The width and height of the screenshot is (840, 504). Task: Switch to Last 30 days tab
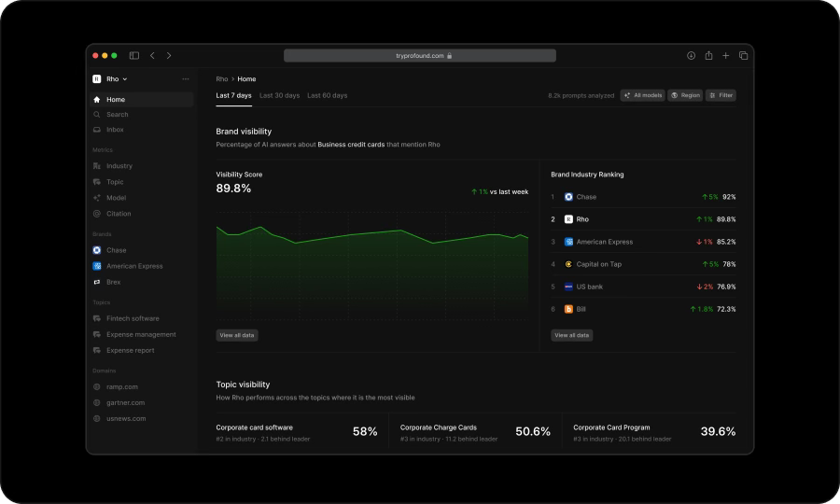tap(280, 96)
